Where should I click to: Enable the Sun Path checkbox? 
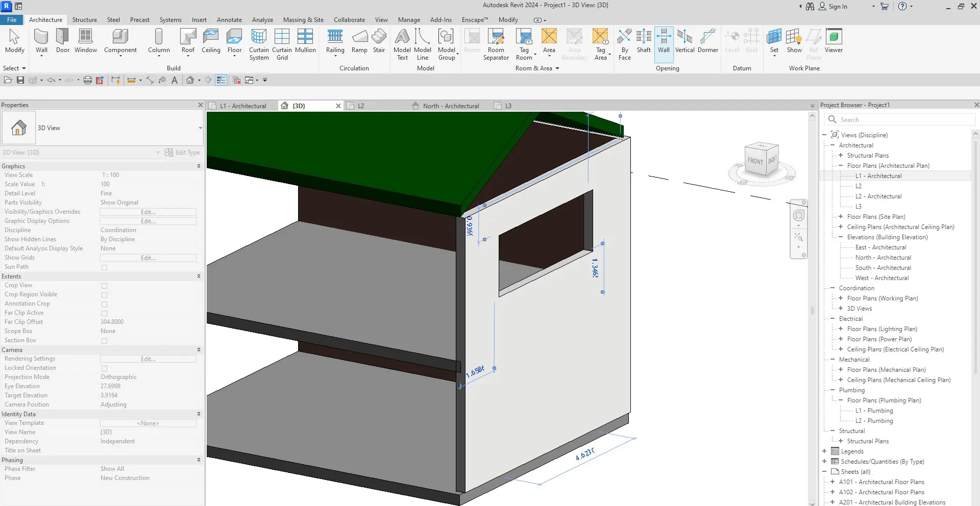[104, 267]
